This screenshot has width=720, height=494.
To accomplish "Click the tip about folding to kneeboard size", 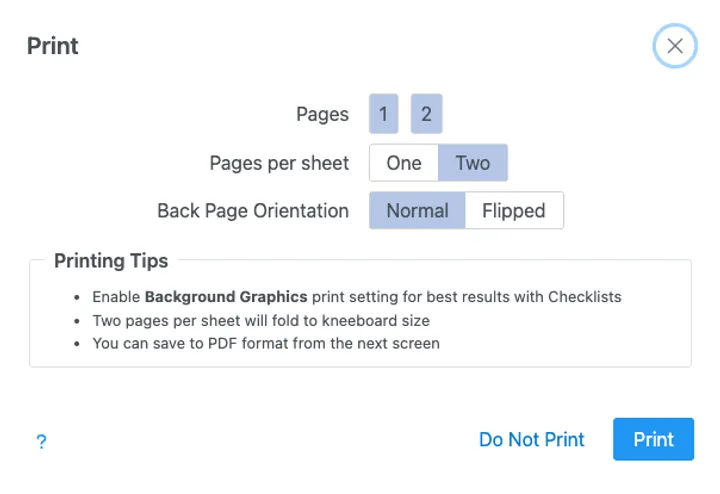I will pyautogui.click(x=261, y=320).
